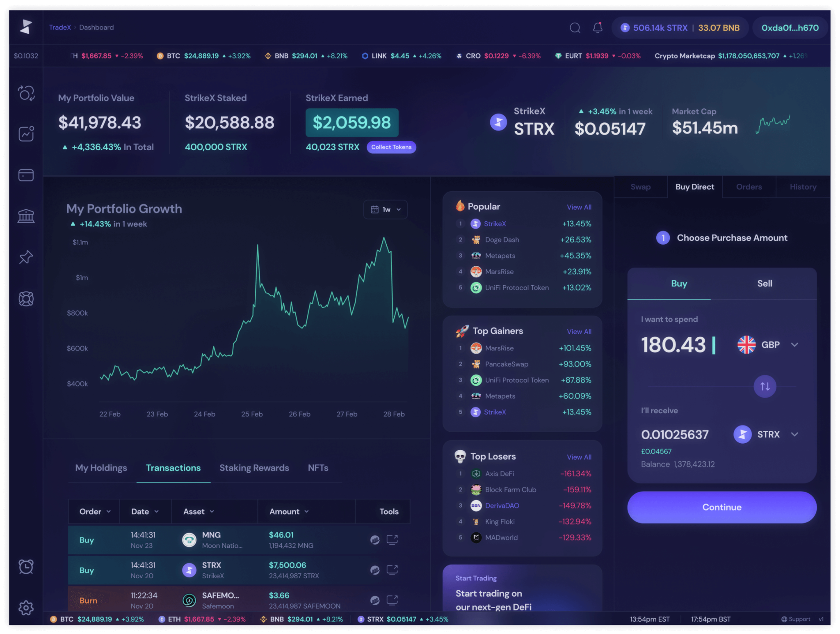This screenshot has width=840, height=634.
Task: Open the History tab in the trade panel
Action: 803,187
